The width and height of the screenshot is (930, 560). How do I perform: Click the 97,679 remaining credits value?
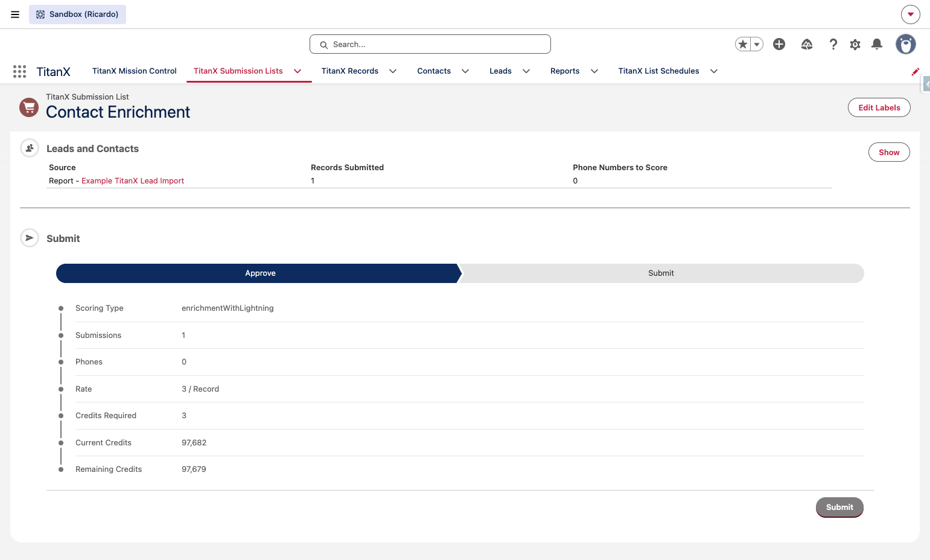[194, 469]
